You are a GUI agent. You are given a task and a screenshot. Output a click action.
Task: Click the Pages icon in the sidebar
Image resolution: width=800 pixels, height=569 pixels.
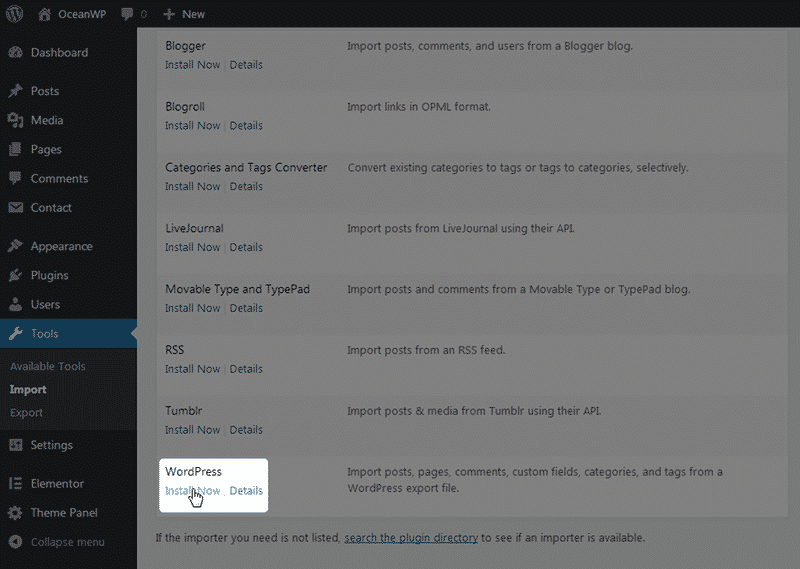[x=15, y=149]
